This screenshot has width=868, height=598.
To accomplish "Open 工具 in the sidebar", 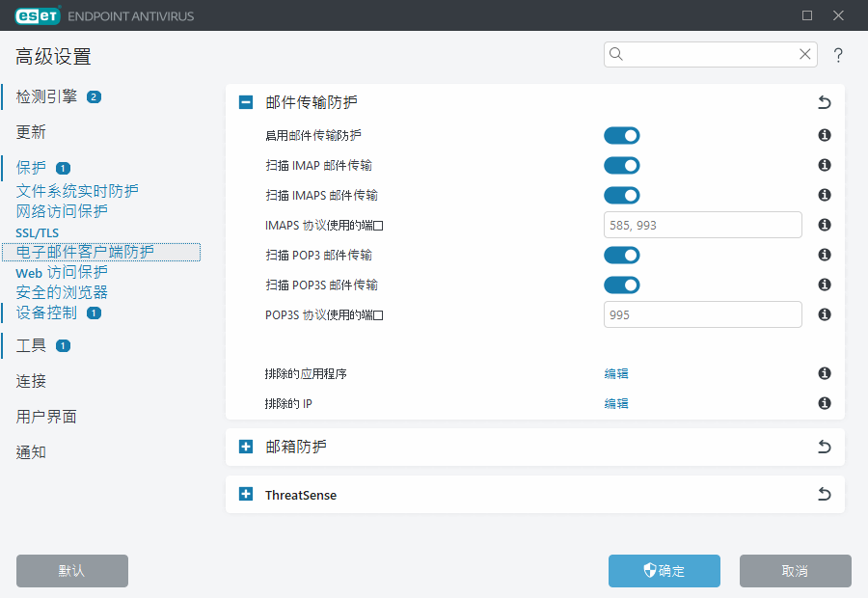I will click(31, 346).
